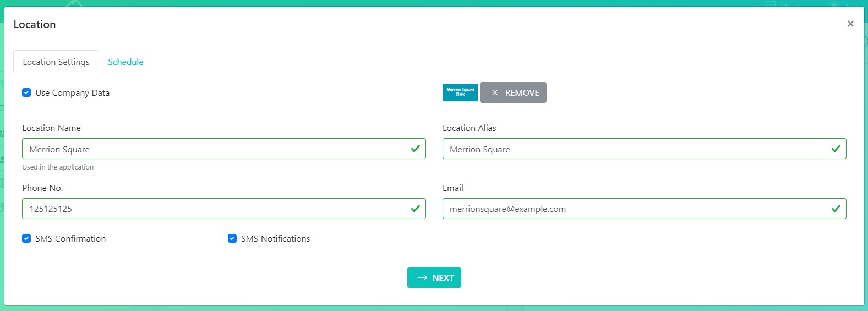Image resolution: width=868 pixels, height=311 pixels.
Task: Disable the SMS Confirmation checkbox
Action: [x=26, y=238]
